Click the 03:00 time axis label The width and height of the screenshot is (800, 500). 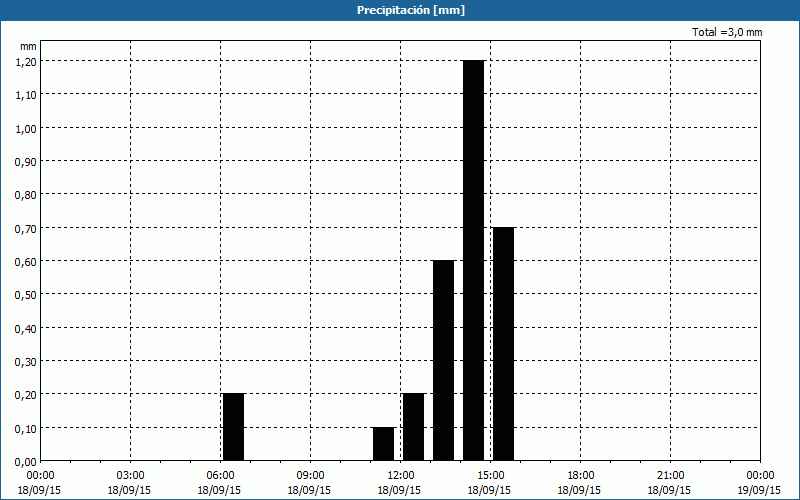pos(130,476)
